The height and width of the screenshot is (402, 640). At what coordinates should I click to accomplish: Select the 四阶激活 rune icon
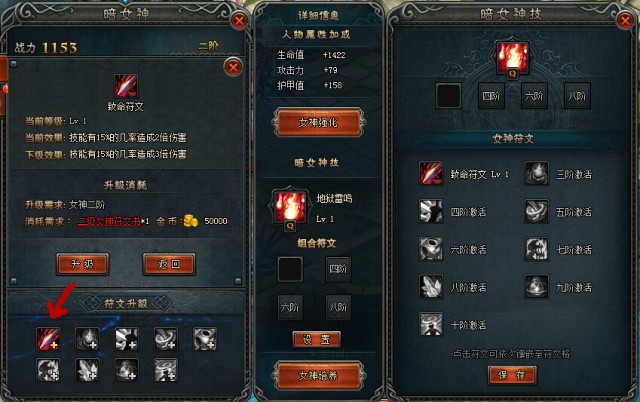click(431, 211)
